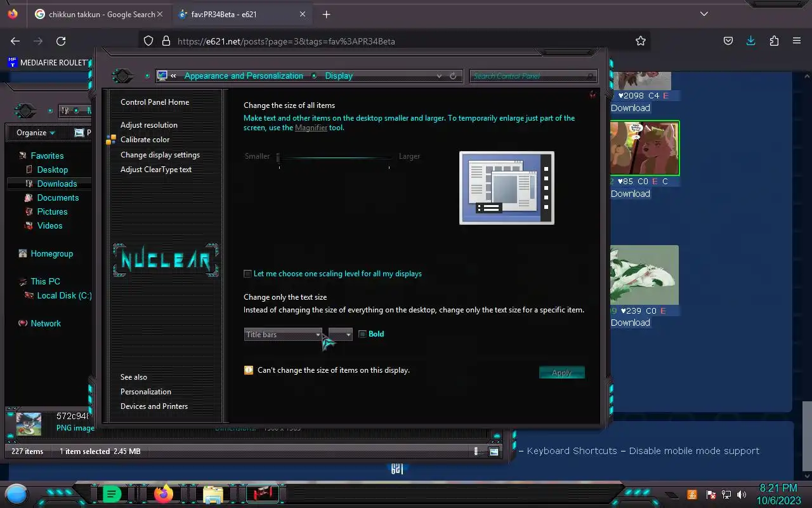This screenshot has height=508, width=812.
Task: Open the Firefox downloads panel
Action: tap(751, 41)
